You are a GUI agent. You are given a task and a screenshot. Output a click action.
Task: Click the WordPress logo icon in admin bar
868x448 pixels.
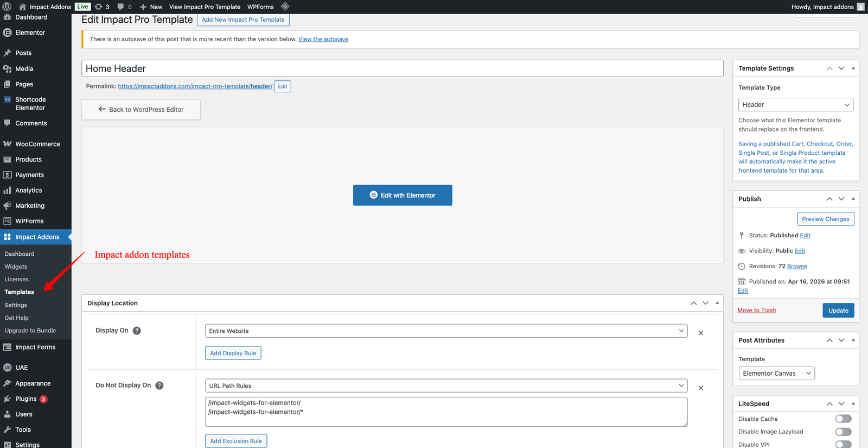coord(7,7)
